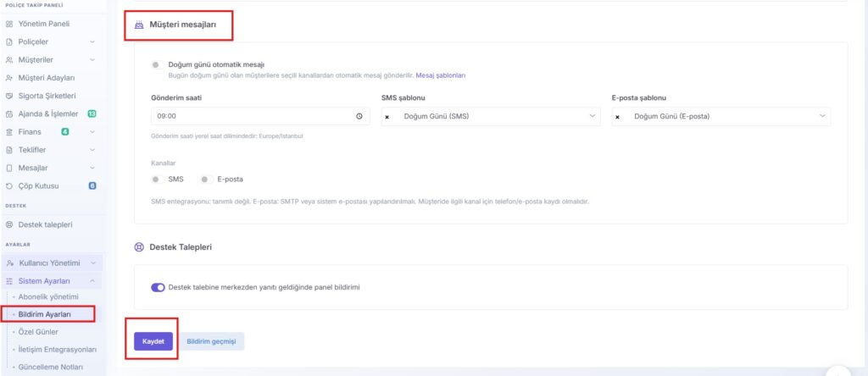Click the Gönderim saati time field
The width and height of the screenshot is (868, 376).
click(x=260, y=116)
